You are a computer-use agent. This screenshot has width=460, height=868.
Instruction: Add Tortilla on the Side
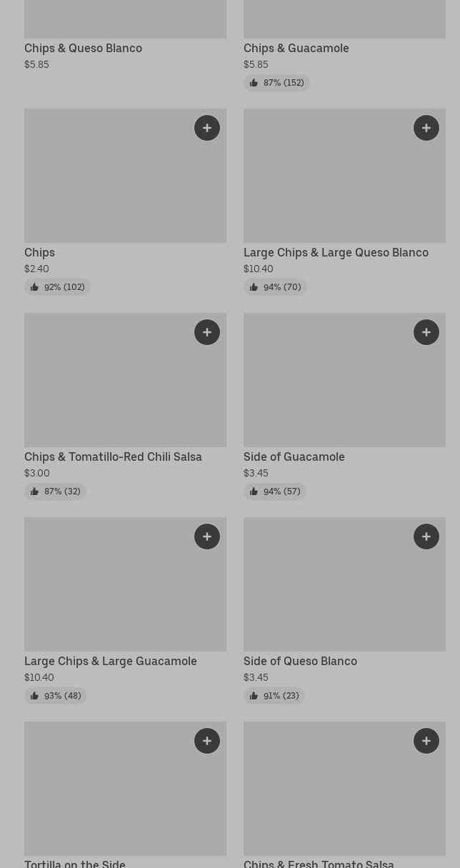tap(207, 741)
